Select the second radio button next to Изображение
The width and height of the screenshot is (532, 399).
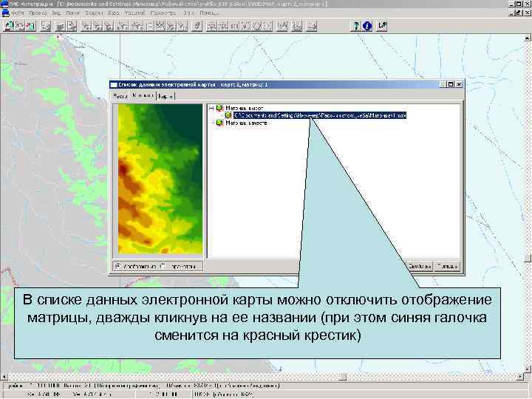[x=163, y=266]
